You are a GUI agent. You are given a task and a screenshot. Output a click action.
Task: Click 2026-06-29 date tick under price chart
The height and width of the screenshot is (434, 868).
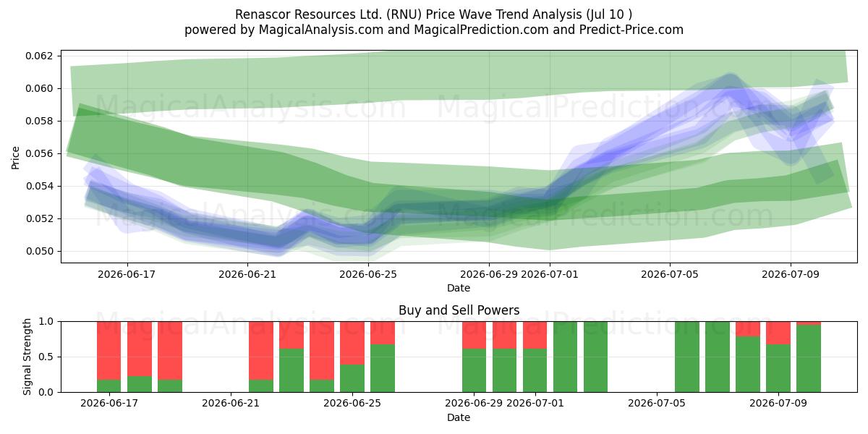[489, 274]
